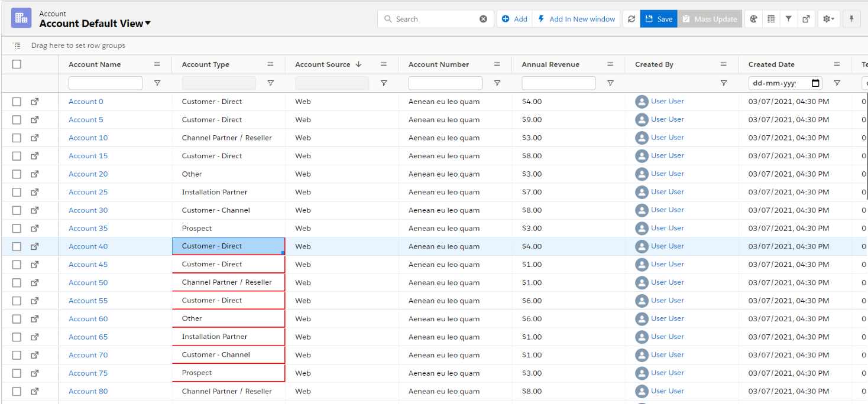
Task: Open the color palette theme icon
Action: pyautogui.click(x=753, y=19)
